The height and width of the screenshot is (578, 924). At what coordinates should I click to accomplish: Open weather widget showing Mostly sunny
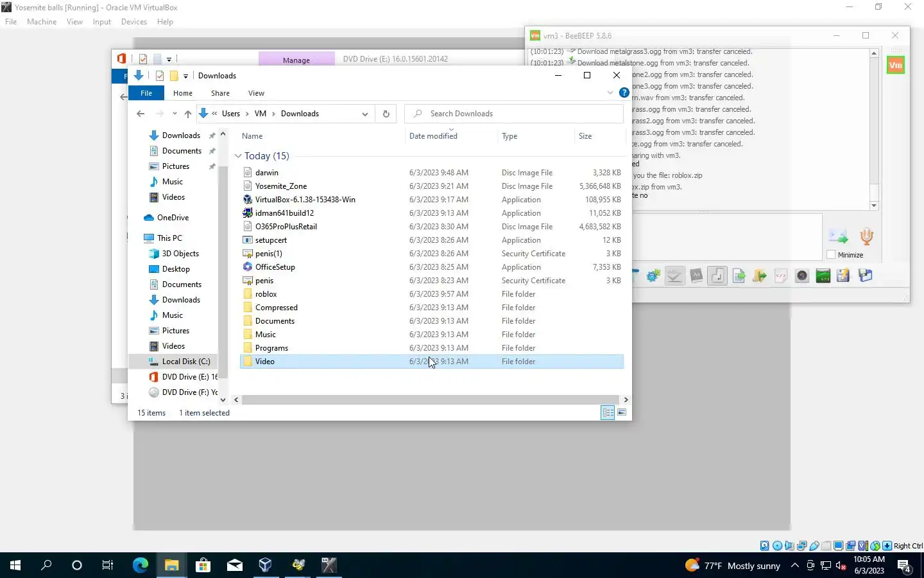[733, 566]
